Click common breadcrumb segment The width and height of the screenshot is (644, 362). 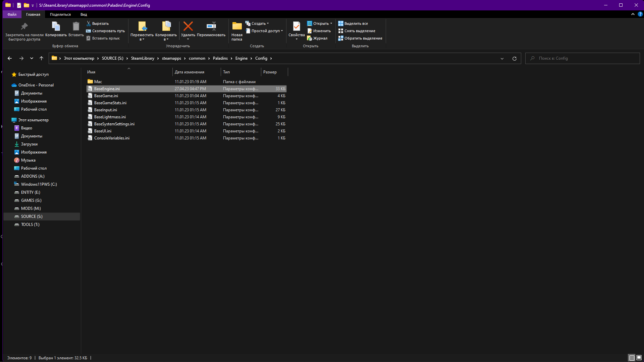(x=197, y=58)
